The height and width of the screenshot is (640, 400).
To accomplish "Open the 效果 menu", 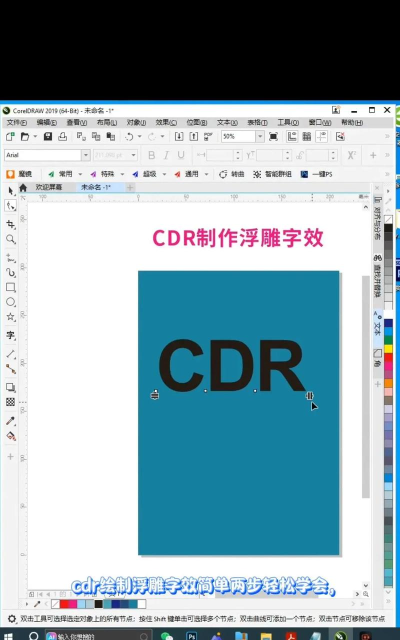I will [x=166, y=122].
